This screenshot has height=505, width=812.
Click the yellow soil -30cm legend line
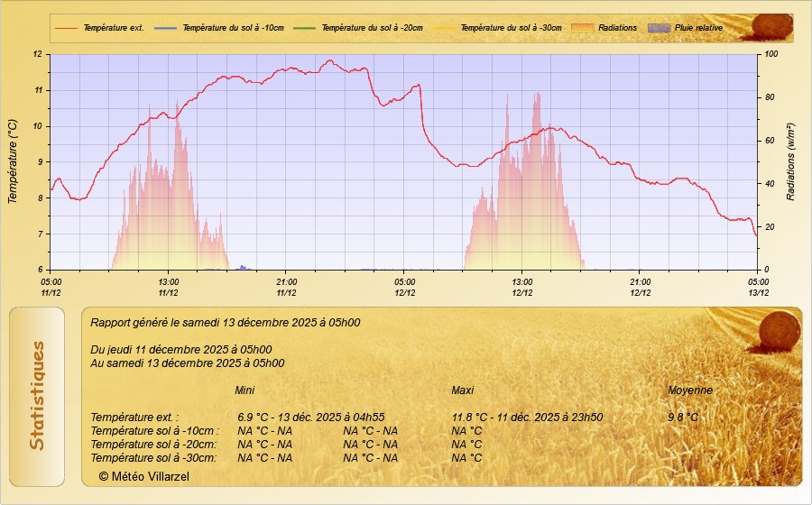point(443,28)
